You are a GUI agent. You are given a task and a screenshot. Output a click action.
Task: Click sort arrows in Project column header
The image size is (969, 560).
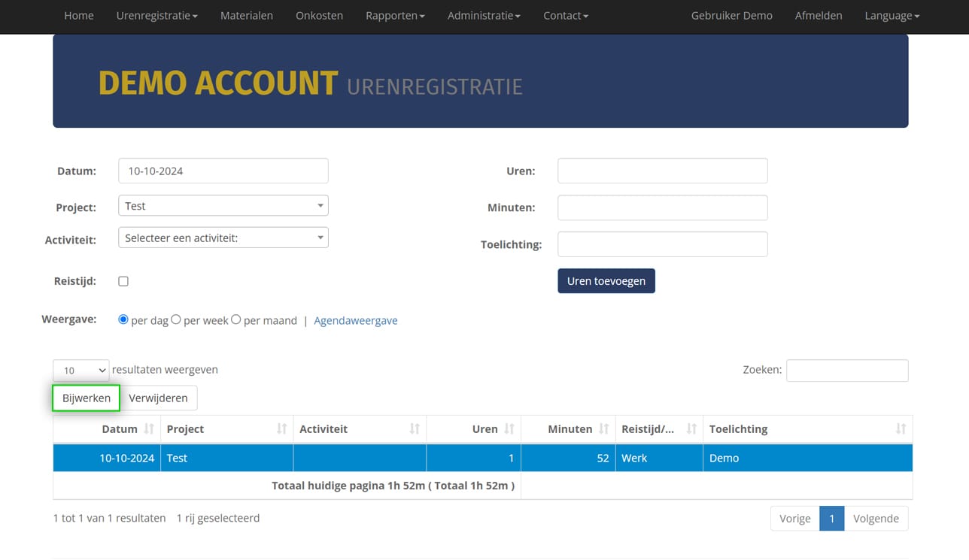(281, 429)
